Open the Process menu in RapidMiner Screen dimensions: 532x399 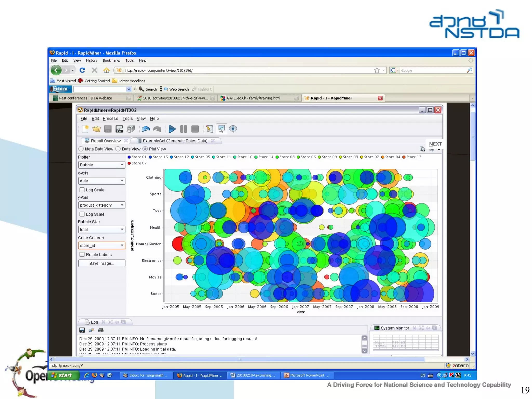(110, 119)
